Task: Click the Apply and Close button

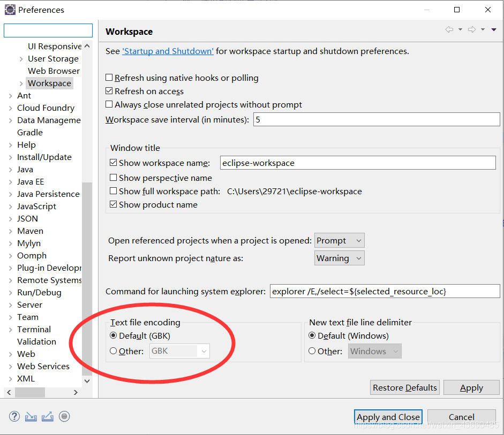Action: tap(388, 417)
